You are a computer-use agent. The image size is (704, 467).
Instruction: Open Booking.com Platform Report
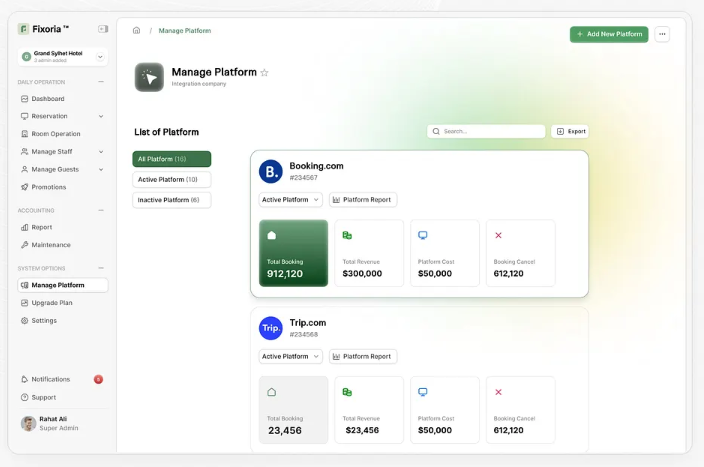tap(362, 200)
